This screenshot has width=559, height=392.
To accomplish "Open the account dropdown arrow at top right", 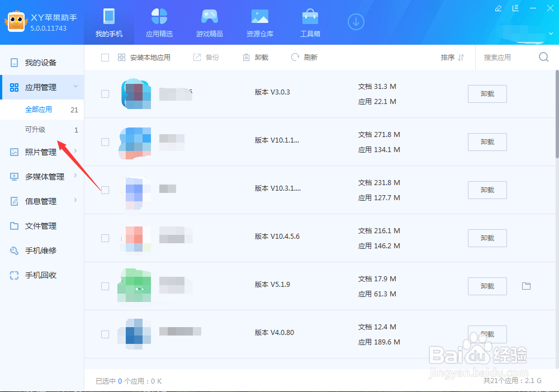I will tap(550, 34).
